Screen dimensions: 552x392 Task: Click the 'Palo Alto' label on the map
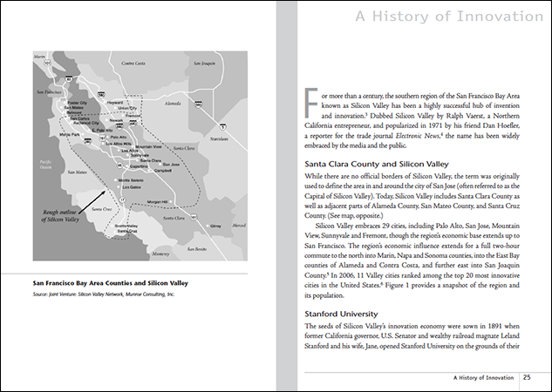(119, 137)
